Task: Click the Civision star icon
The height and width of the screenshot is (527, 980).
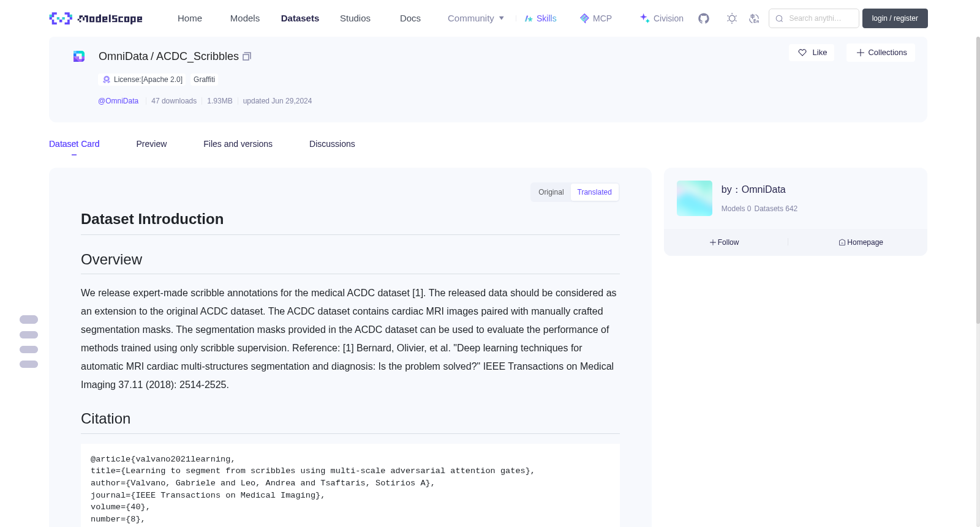Action: (644, 18)
